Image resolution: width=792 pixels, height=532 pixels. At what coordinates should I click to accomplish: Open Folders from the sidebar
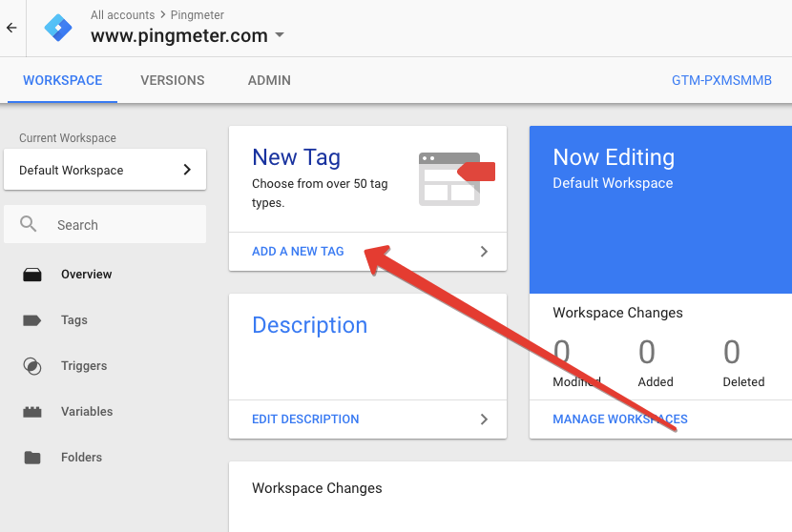pyautogui.click(x=81, y=457)
